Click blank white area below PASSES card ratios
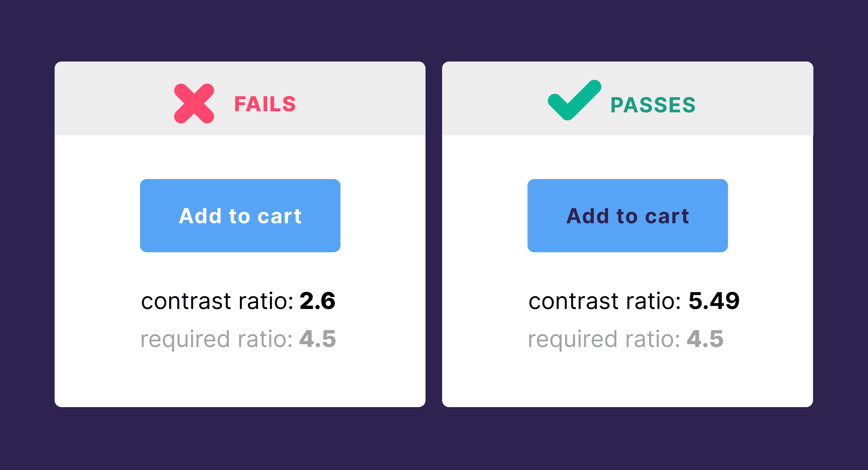This screenshot has width=868, height=470. point(627,380)
